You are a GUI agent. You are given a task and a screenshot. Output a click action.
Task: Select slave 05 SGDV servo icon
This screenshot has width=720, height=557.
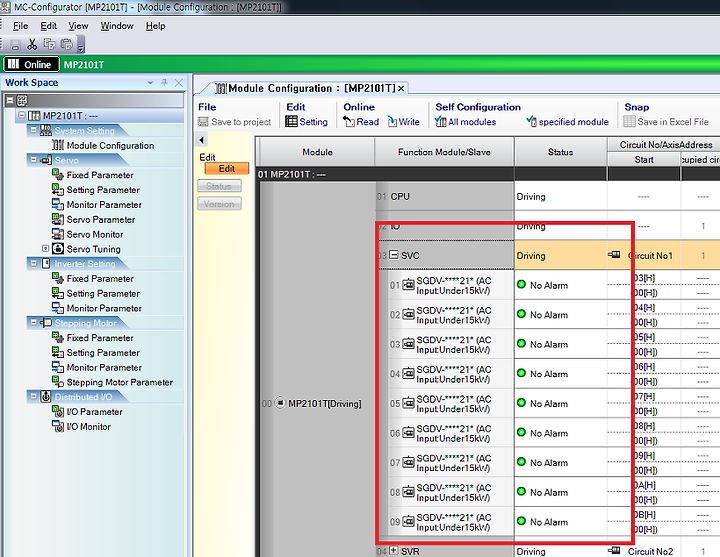click(408, 404)
